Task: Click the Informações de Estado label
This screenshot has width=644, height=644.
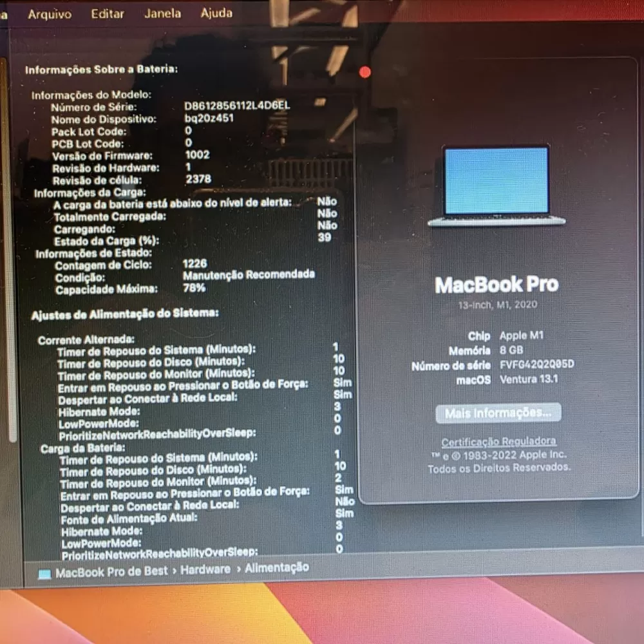Action: click(93, 253)
